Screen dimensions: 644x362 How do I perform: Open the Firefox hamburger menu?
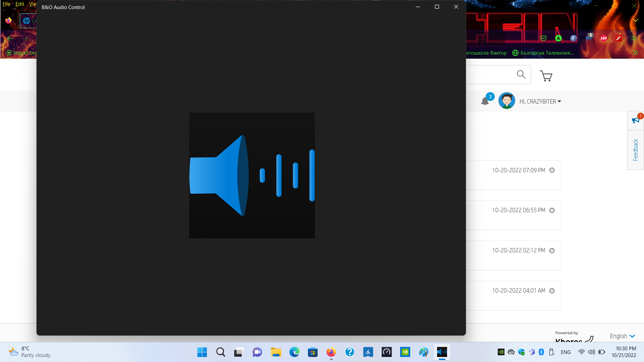click(x=634, y=38)
